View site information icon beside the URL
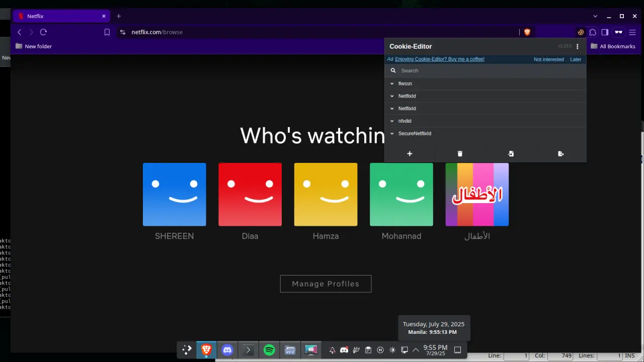644x362 pixels. point(122,32)
